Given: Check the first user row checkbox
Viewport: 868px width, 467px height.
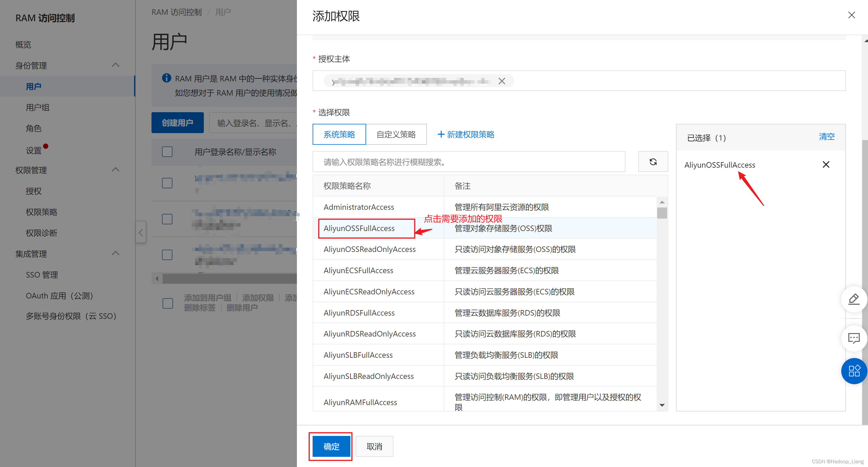Looking at the screenshot, I should point(167,183).
